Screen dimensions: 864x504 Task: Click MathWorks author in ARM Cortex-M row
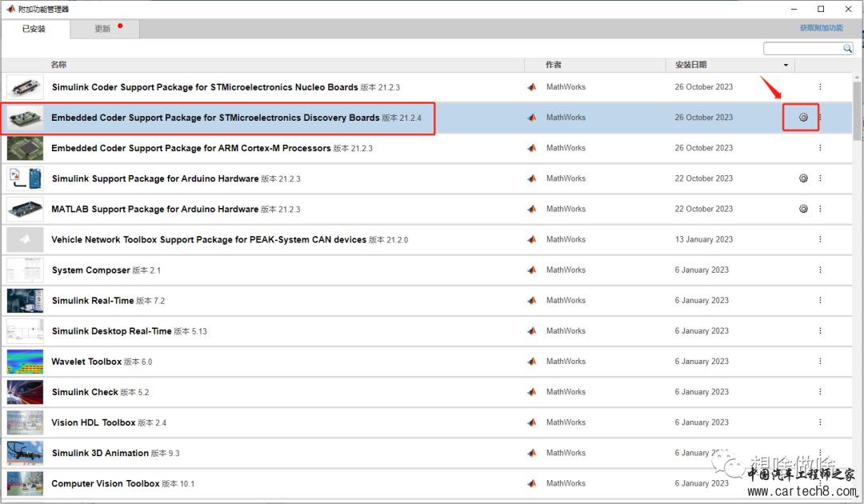(566, 148)
